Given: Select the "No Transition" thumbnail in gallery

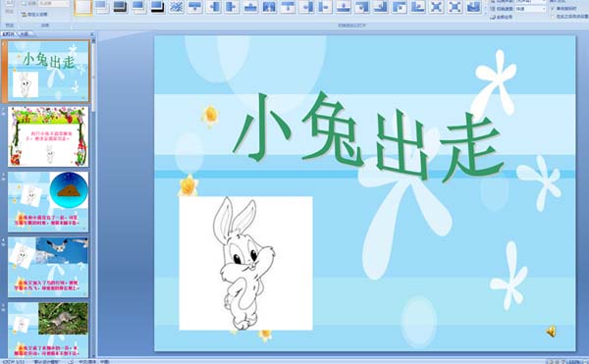Looking at the screenshot, I should click(x=83, y=7).
